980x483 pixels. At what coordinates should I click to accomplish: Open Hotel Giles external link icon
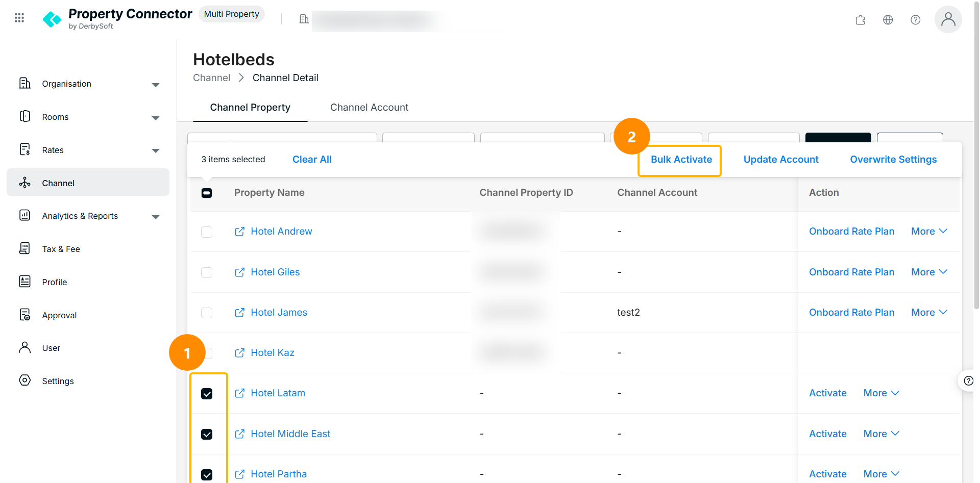point(239,272)
